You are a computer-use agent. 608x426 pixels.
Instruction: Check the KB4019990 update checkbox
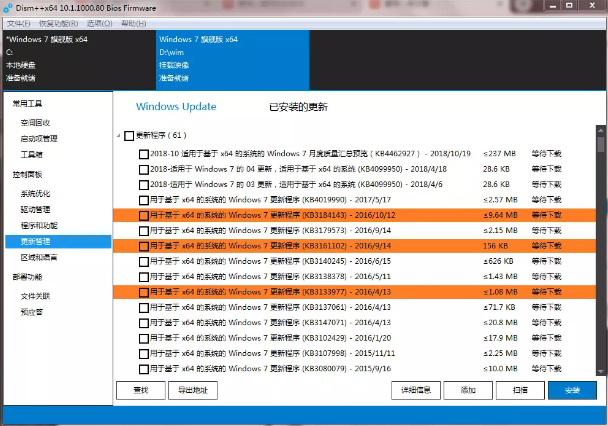144,200
